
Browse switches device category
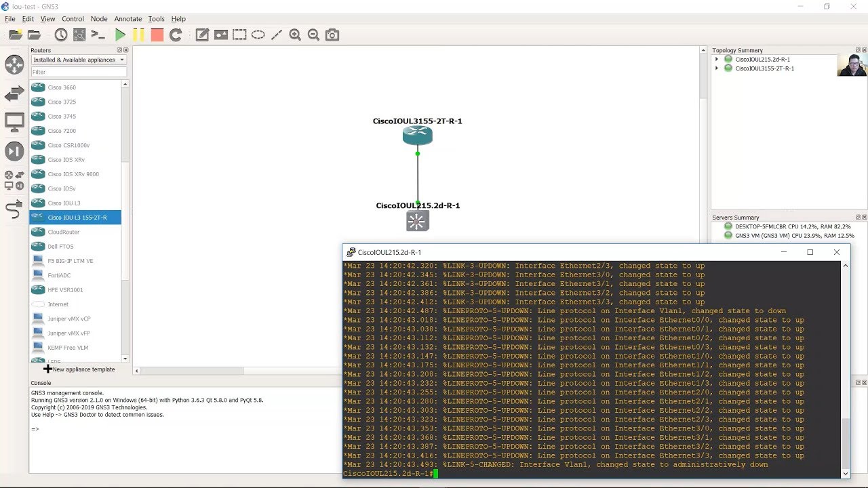coord(14,94)
